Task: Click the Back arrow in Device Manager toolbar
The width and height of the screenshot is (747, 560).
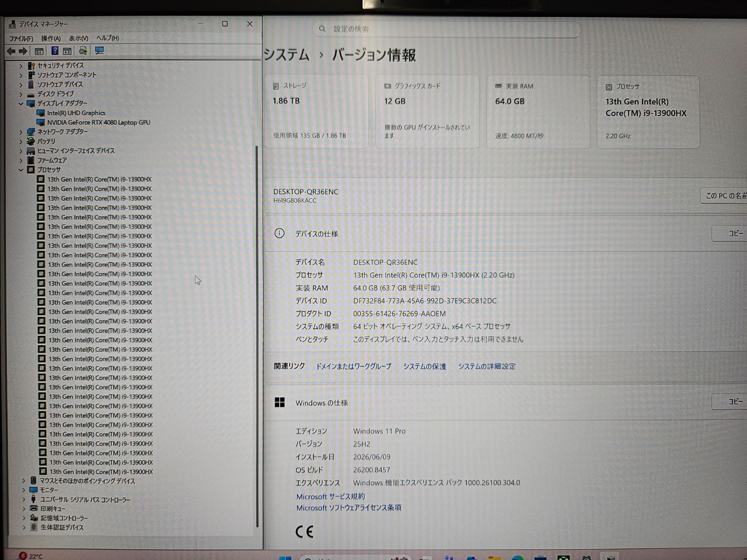Action: 11,51
